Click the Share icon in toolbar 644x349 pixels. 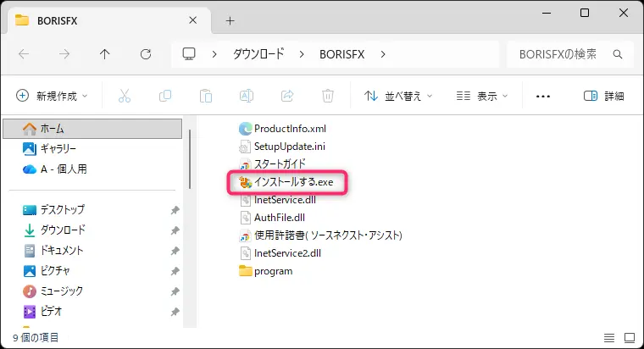(287, 96)
